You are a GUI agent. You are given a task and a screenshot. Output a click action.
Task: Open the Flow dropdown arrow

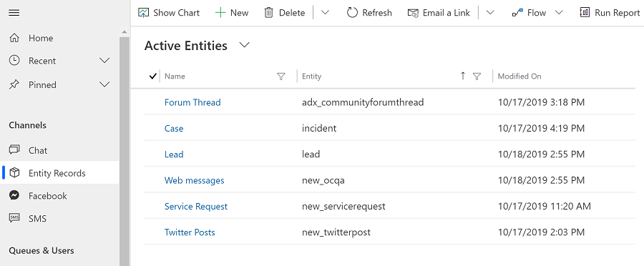coord(559,13)
